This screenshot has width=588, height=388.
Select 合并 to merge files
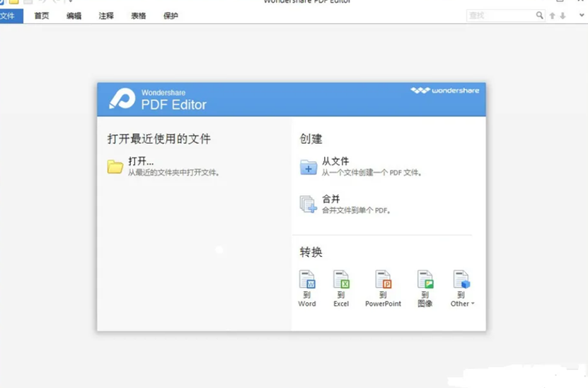coord(330,199)
